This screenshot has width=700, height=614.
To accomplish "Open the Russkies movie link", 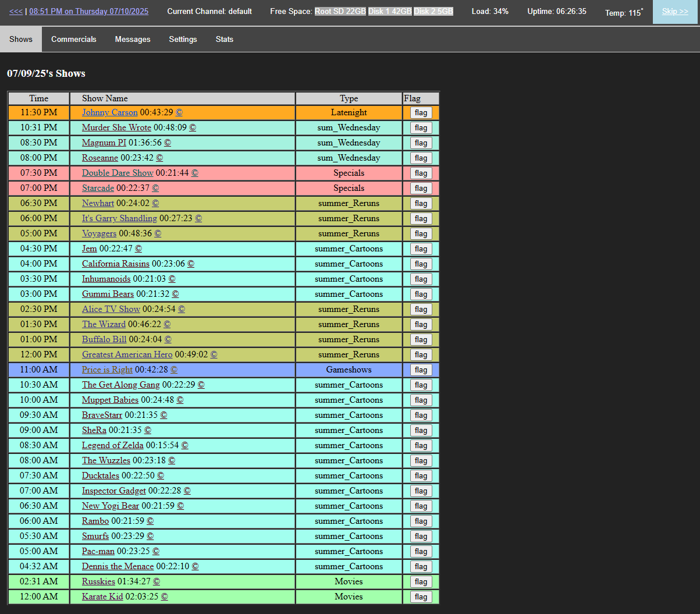I will click(98, 581).
